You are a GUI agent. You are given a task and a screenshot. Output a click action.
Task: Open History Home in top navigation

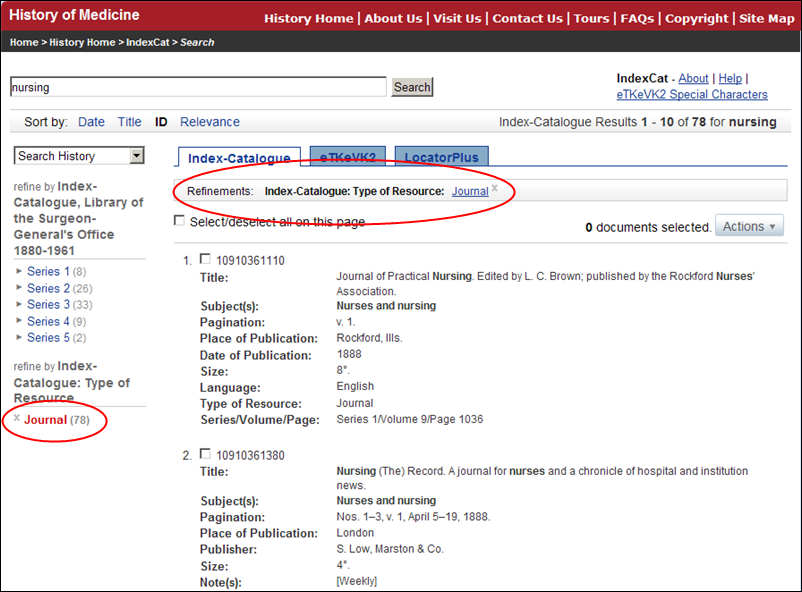click(x=308, y=18)
